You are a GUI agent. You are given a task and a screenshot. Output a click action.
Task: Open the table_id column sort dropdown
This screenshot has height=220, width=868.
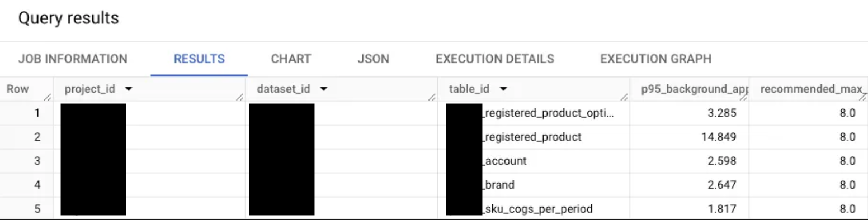503,89
